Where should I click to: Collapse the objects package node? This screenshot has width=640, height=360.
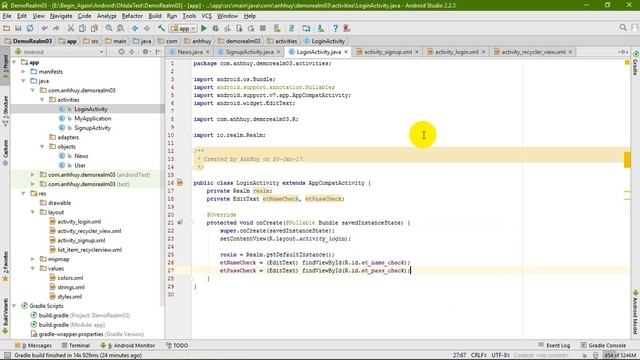[42, 147]
